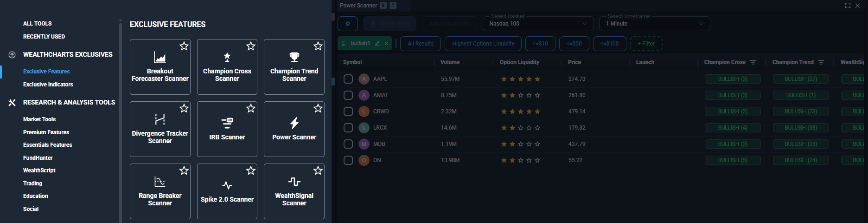Image resolution: width=868 pixels, height=223 pixels.
Task: Click the T badge beside Power Scanner
Action: pos(393,6)
